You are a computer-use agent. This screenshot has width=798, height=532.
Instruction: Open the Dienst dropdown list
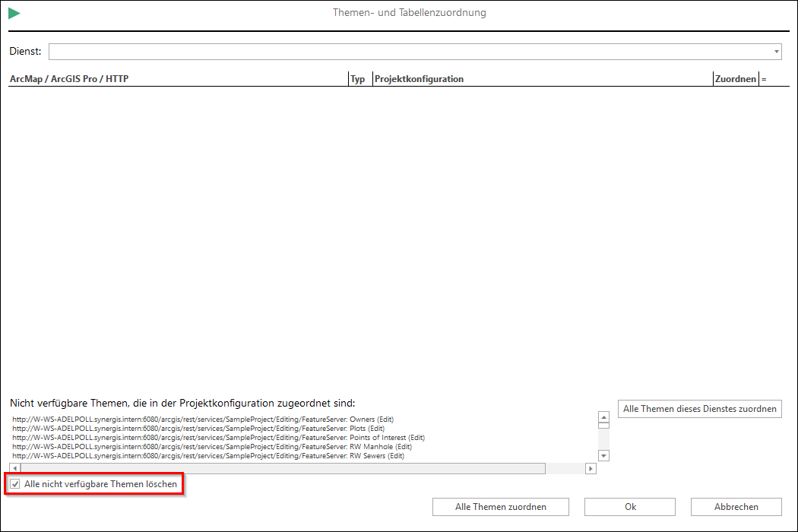pyautogui.click(x=776, y=52)
